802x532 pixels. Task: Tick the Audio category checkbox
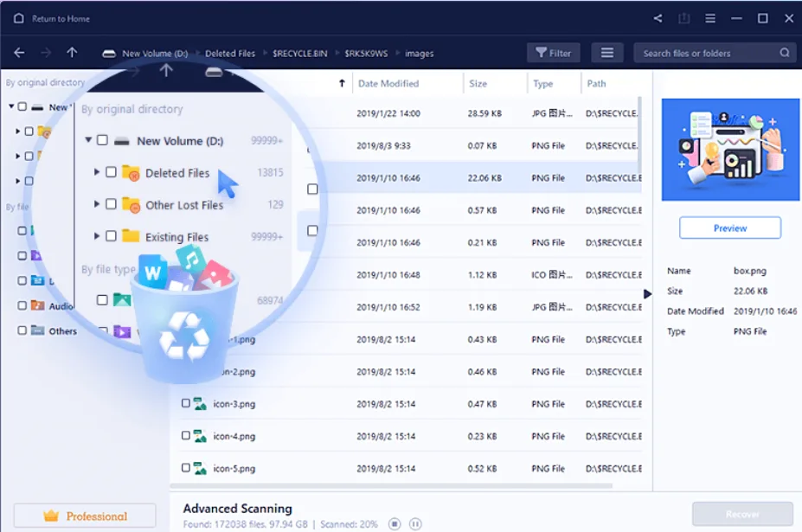click(23, 305)
